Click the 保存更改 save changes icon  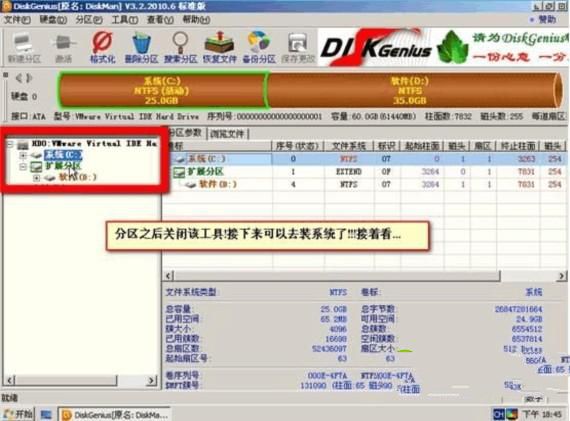[x=298, y=47]
